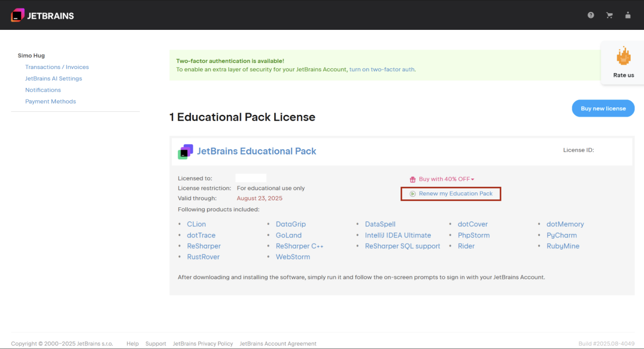Open the help question mark icon
The width and height of the screenshot is (644, 349).
point(591,15)
